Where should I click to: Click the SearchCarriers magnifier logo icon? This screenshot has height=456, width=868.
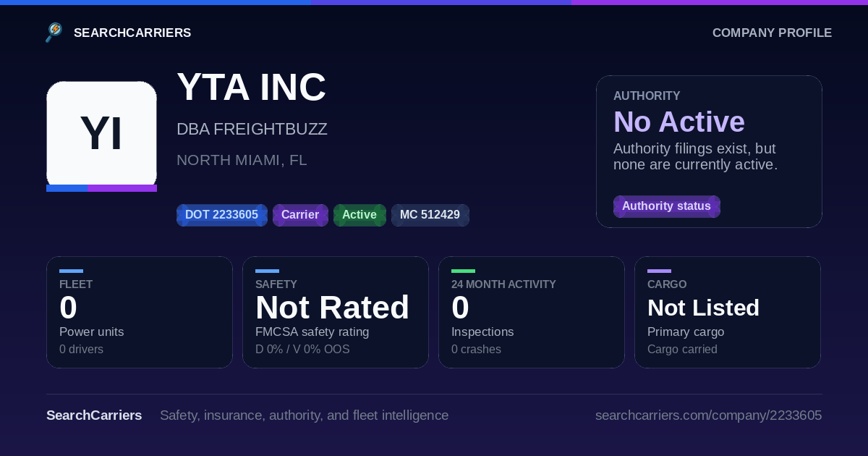point(54,33)
